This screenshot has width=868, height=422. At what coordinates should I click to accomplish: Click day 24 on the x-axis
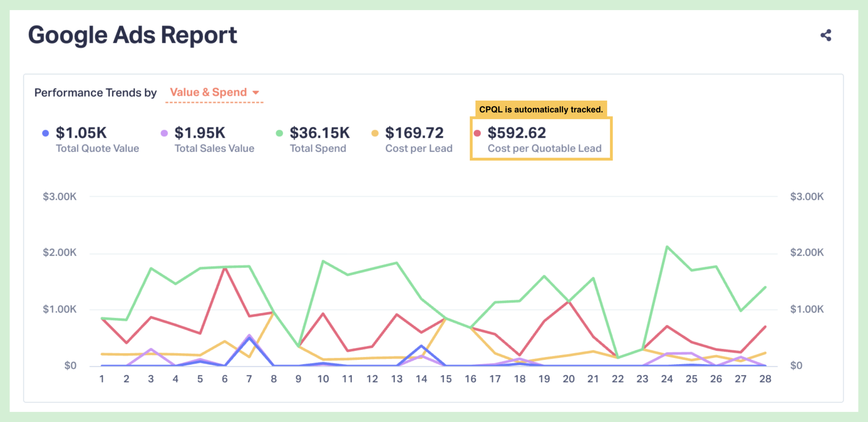667,379
